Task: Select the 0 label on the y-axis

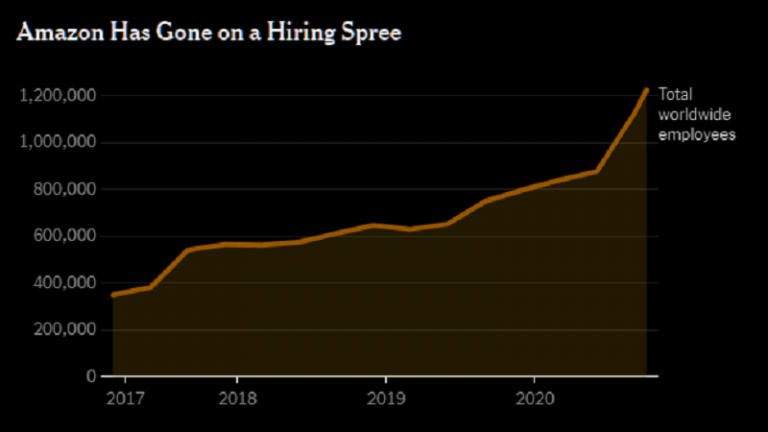Action: 91,377
